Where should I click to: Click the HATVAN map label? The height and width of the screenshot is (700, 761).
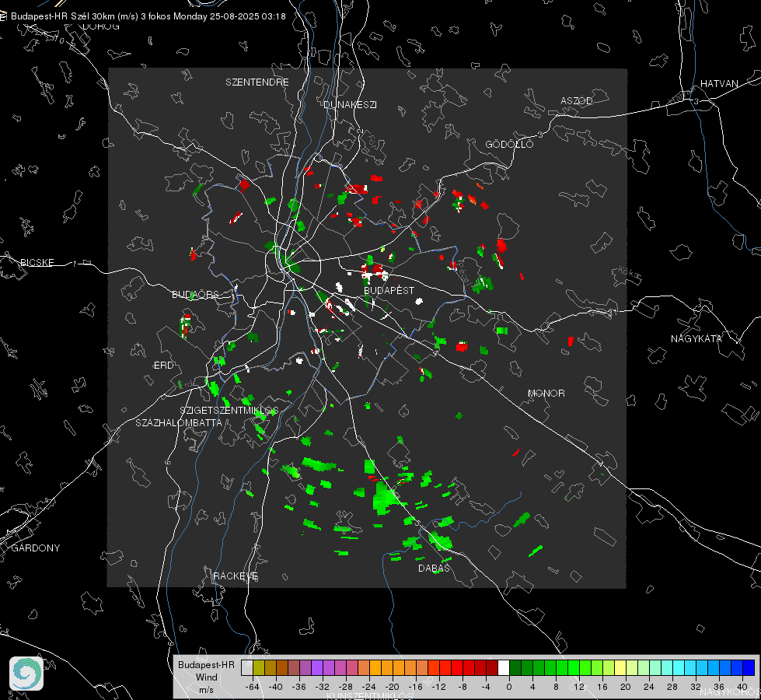[x=719, y=84]
